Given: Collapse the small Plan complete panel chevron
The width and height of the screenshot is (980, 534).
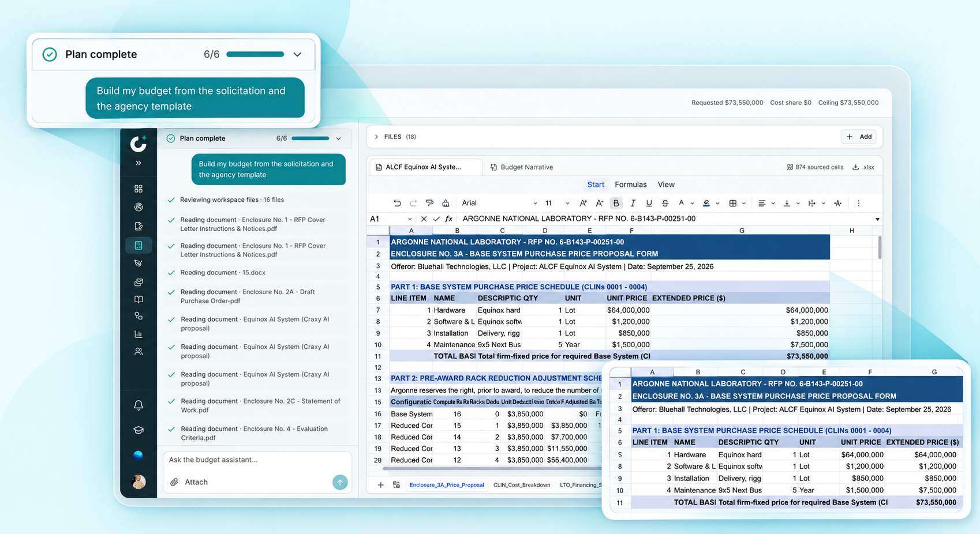Looking at the screenshot, I should coord(339,138).
